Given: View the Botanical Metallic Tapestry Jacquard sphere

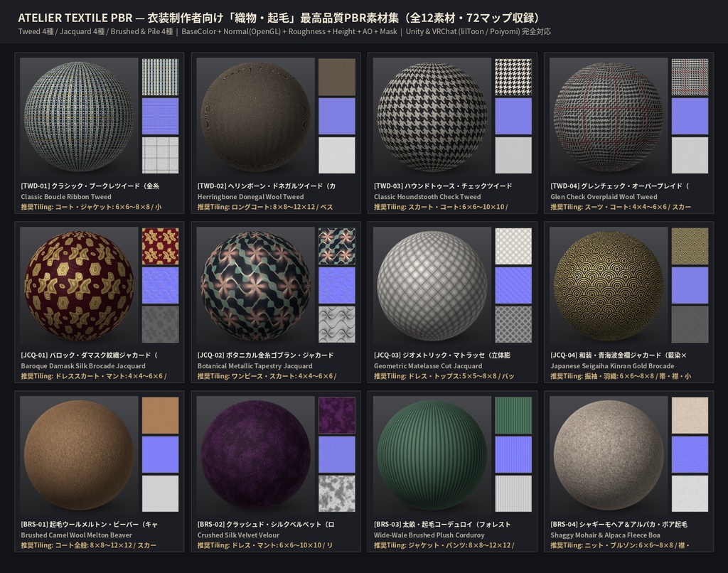Looking at the screenshot, I should click(x=255, y=286).
